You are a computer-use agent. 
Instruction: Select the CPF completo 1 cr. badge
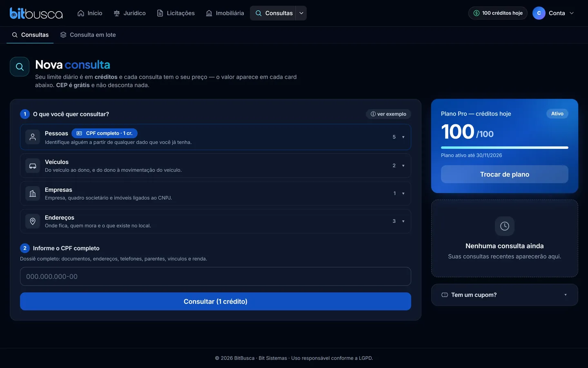(105, 133)
